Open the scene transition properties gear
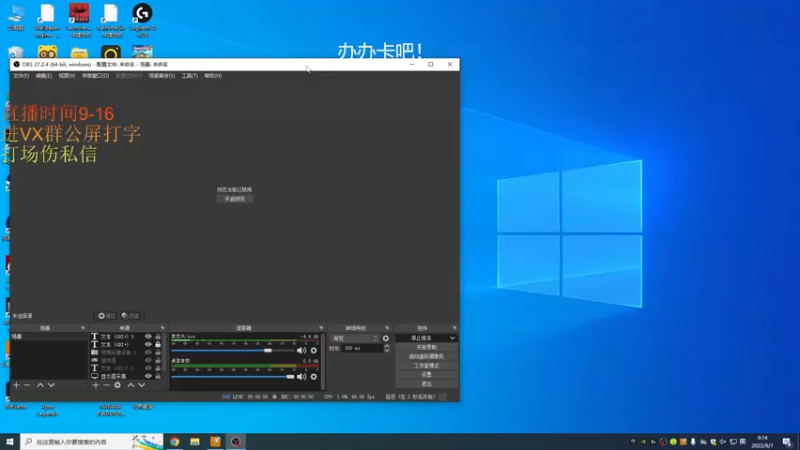800x450 pixels. [386, 338]
